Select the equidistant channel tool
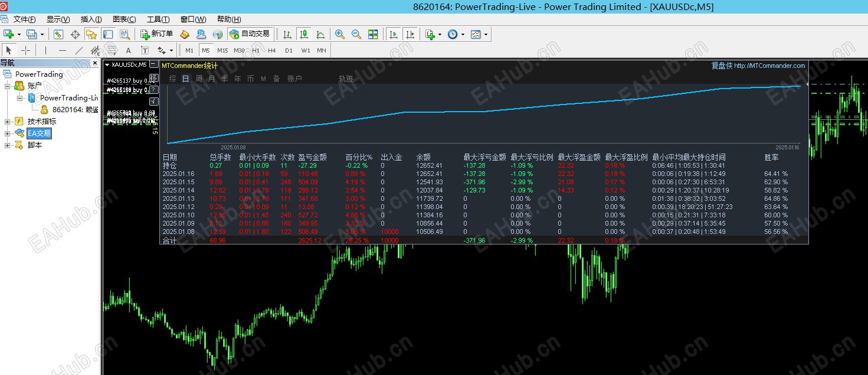Viewport: 868px width, 375px height. [x=95, y=50]
